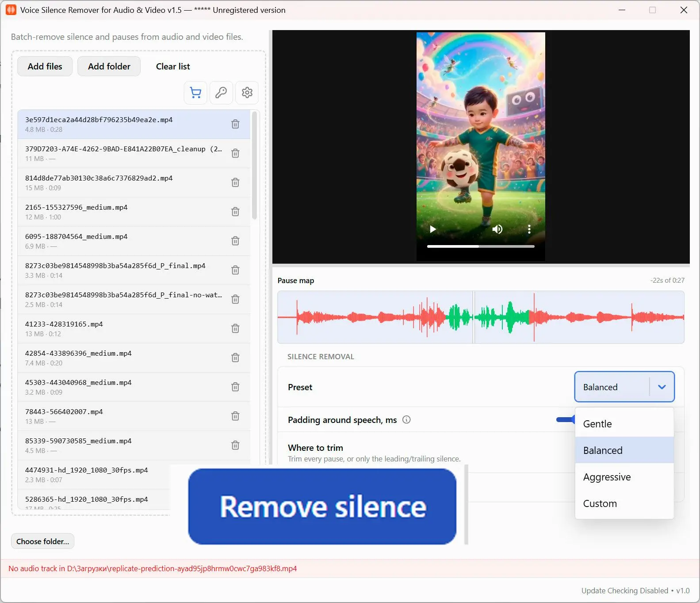Click the Add folder button
Viewport: 700px width, 603px height.
(x=109, y=66)
